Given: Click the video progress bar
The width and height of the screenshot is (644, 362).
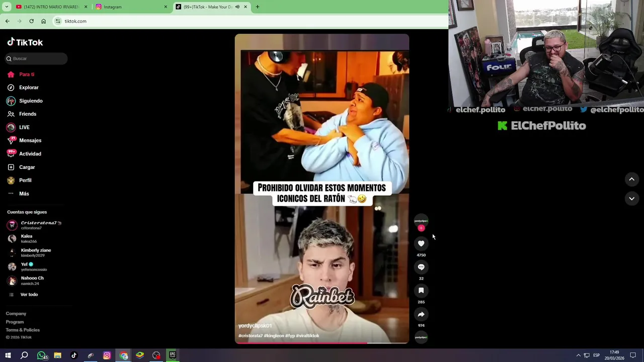Looking at the screenshot, I should pos(322,343).
